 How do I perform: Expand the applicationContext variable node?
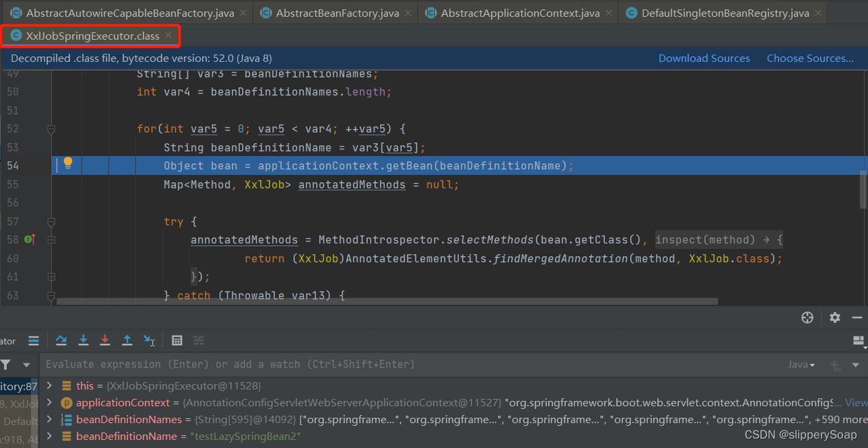[x=49, y=403]
